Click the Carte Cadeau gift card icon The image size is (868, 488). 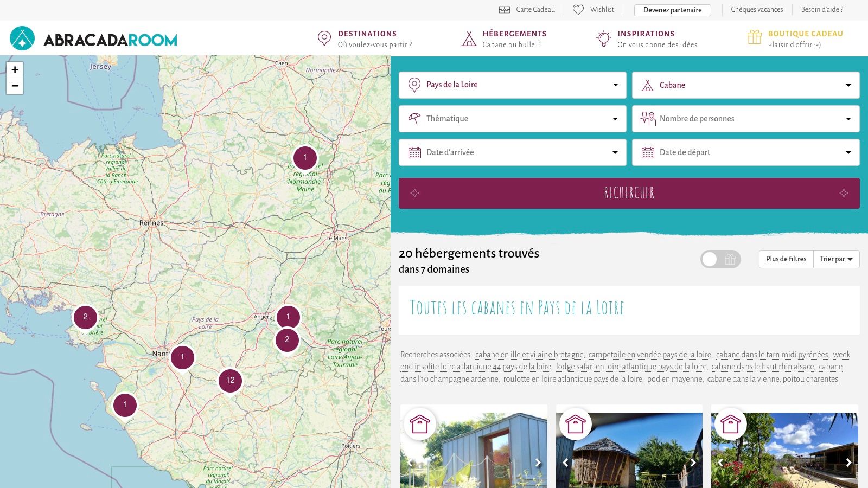pos(505,10)
